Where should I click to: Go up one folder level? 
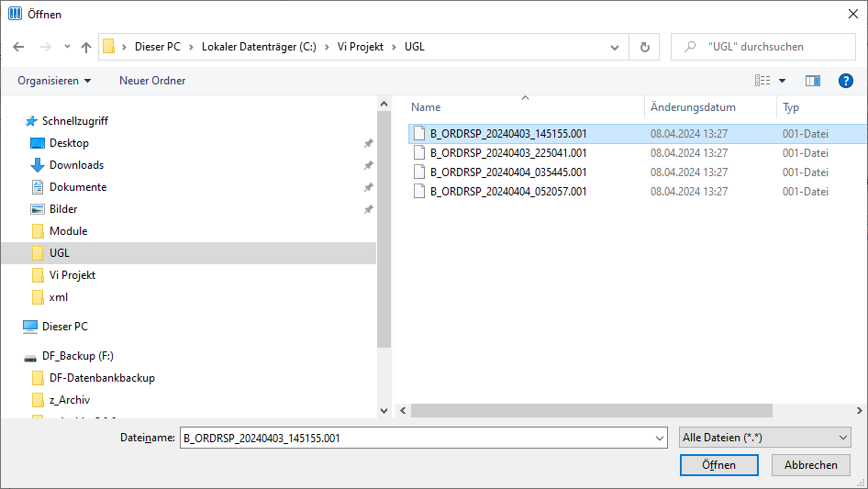point(86,47)
